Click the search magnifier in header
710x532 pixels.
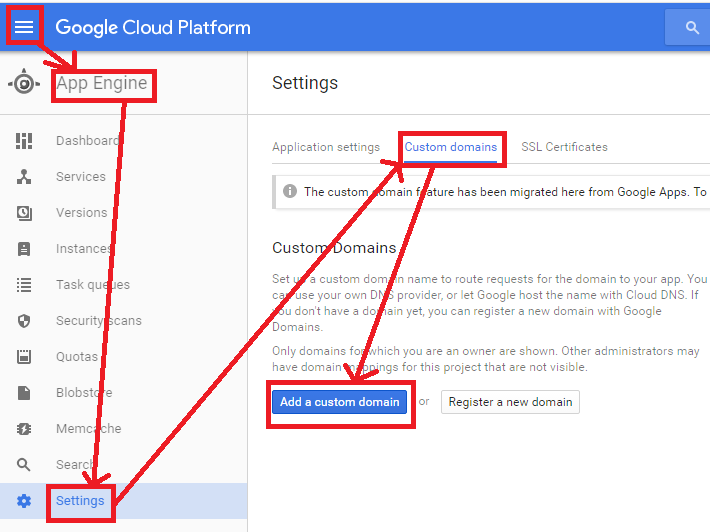click(x=692, y=28)
